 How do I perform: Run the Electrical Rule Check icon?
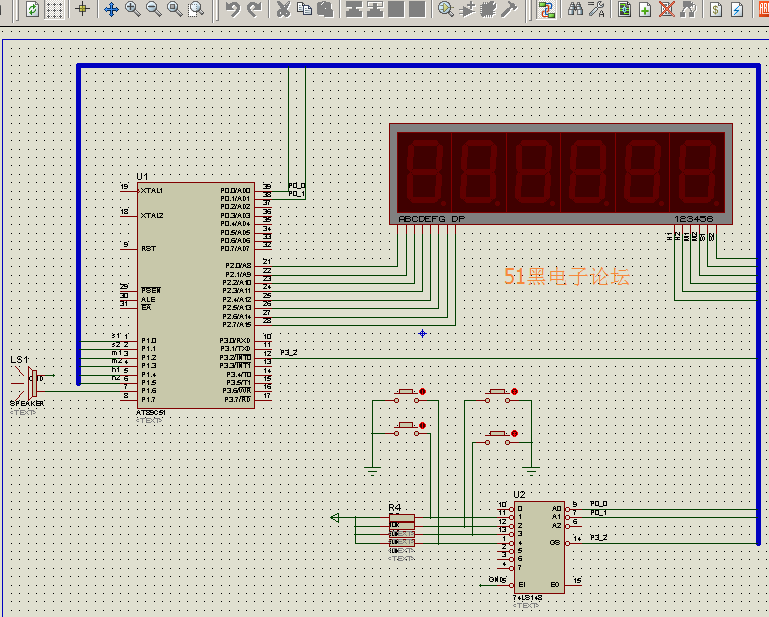[x=737, y=9]
